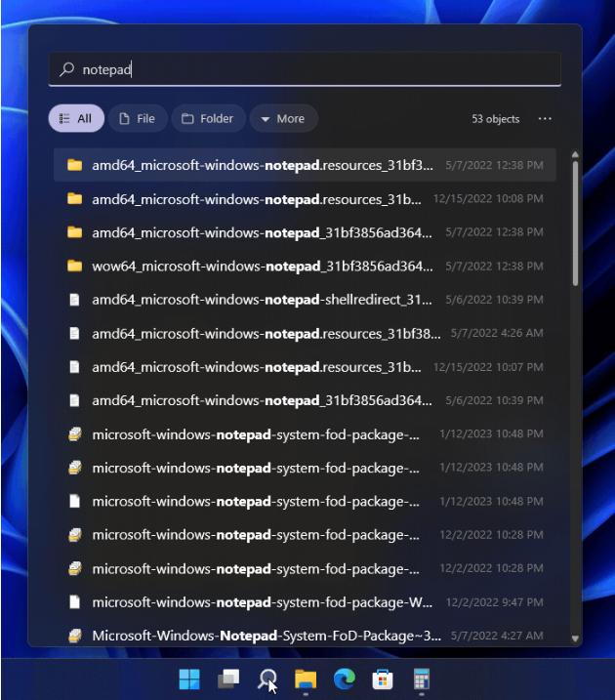
Task: Launch Microsoft Edge from the taskbar
Action: 344,679
